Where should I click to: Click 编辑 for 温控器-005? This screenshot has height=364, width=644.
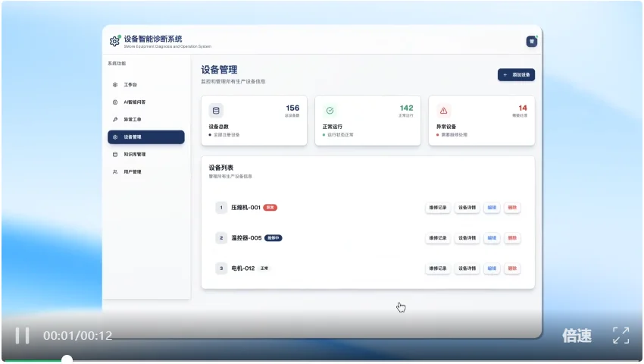click(x=492, y=237)
